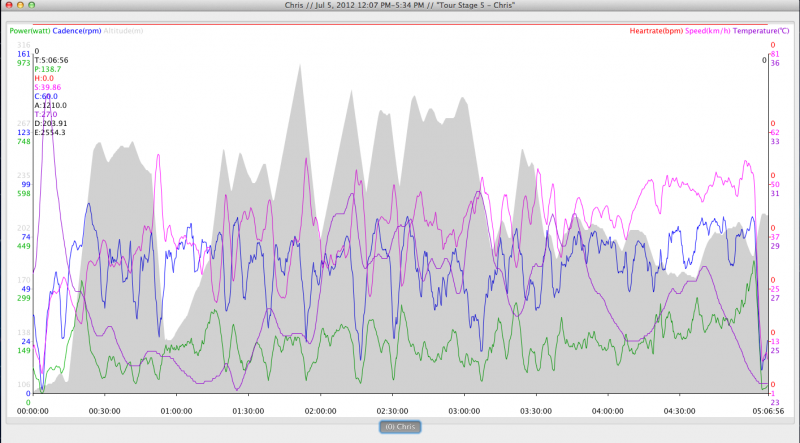Click the Temperature(°C) legend label
Screen dimensions: 800x443
click(763, 31)
